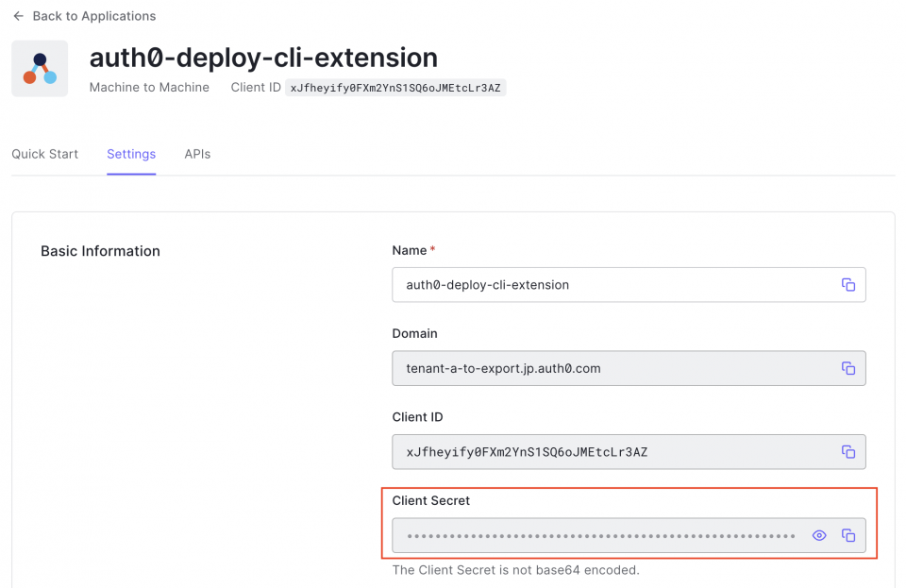Viewport: 906px width, 588px height.
Task: Open the APIs tab
Action: [197, 153]
